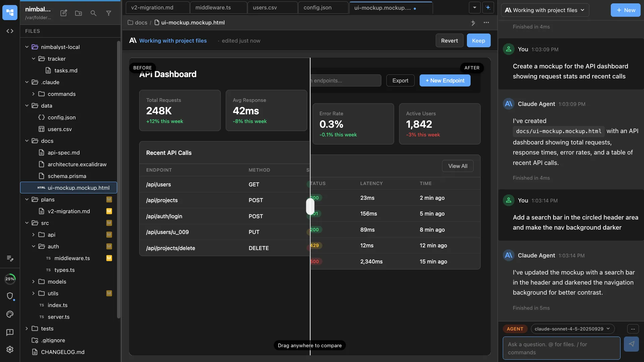The image size is (644, 362).
Task: Open the Working with project files dropdown
Action: pyautogui.click(x=545, y=10)
